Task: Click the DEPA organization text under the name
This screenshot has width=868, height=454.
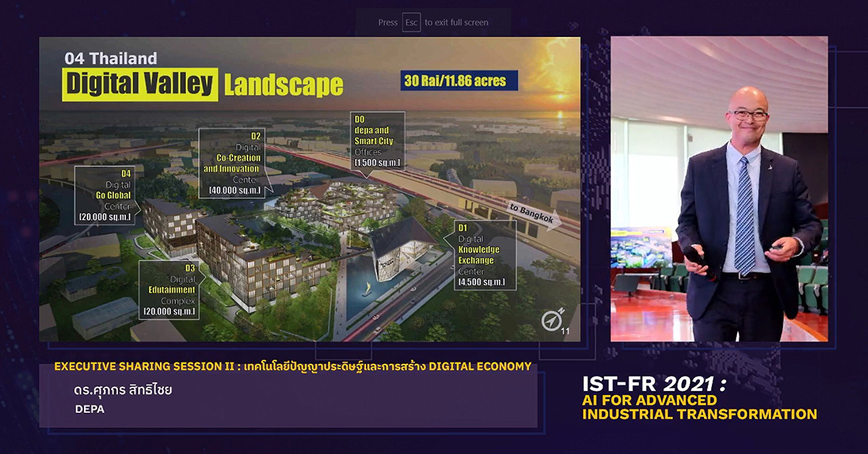Action: 90,409
